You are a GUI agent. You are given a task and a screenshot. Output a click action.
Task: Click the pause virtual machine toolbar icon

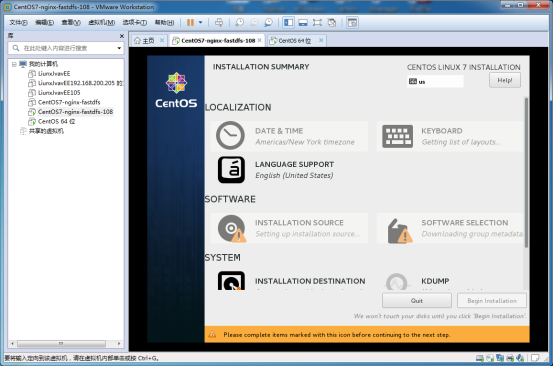tap(190, 23)
